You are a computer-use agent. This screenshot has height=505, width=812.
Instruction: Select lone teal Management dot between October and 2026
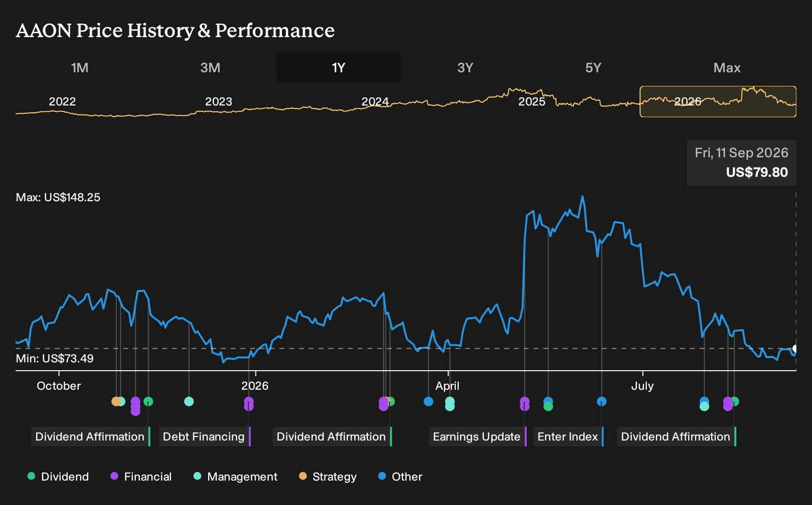coord(189,401)
